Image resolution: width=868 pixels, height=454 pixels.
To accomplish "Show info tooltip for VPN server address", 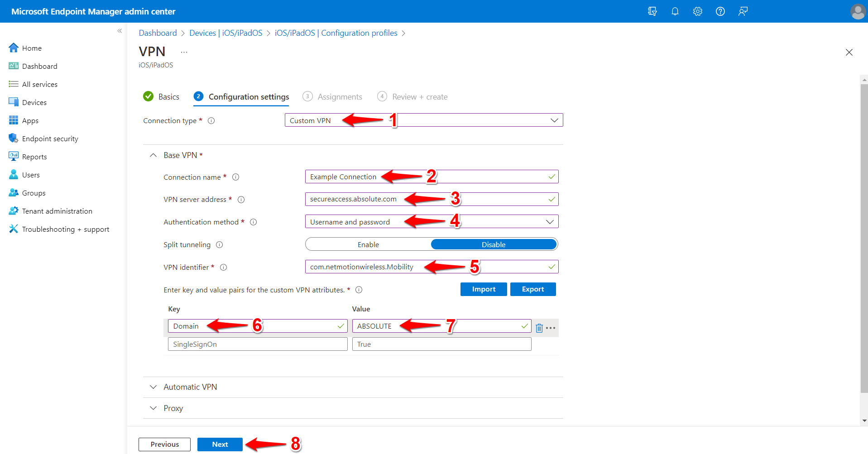I will [241, 200].
